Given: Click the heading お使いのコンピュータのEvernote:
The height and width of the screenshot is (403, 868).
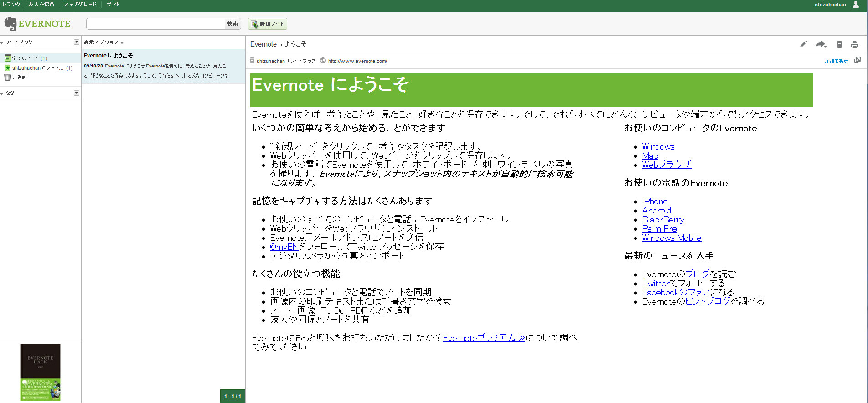Looking at the screenshot, I should click(x=692, y=128).
